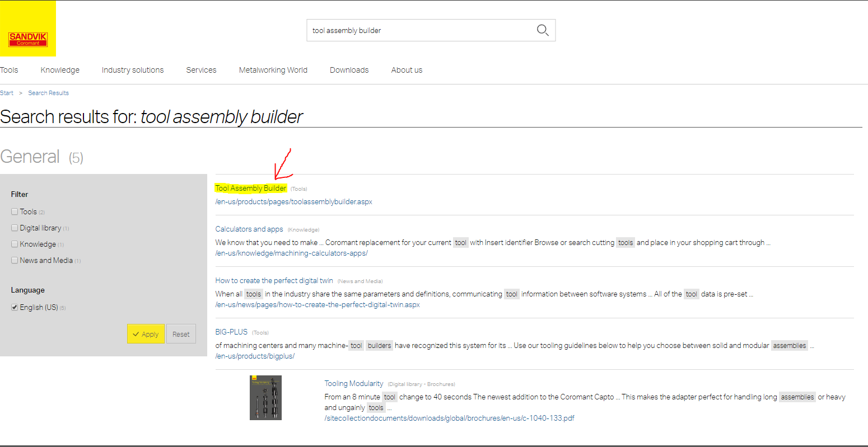The width and height of the screenshot is (868, 447).
Task: Check the Digital library filter
Action: pyautogui.click(x=15, y=228)
